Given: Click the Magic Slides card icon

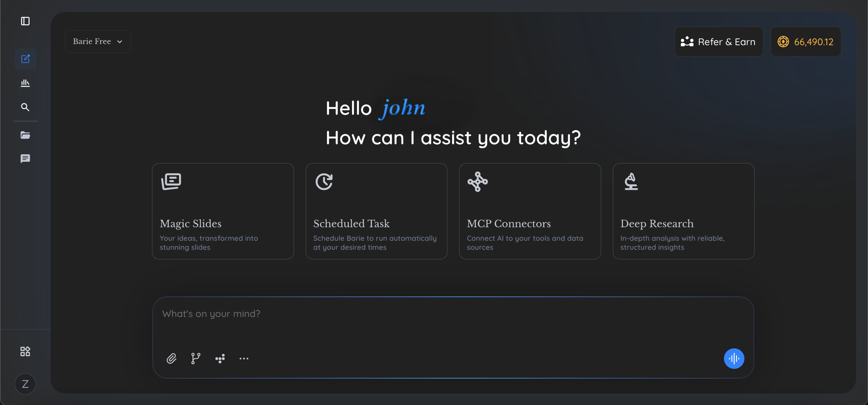Looking at the screenshot, I should click(171, 182).
